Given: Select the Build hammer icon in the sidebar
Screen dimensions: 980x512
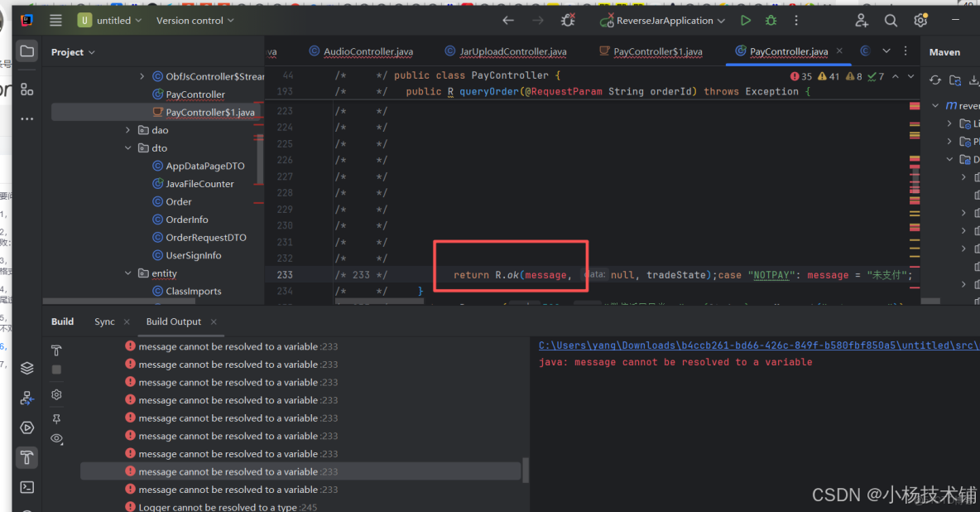Looking at the screenshot, I should [x=27, y=456].
